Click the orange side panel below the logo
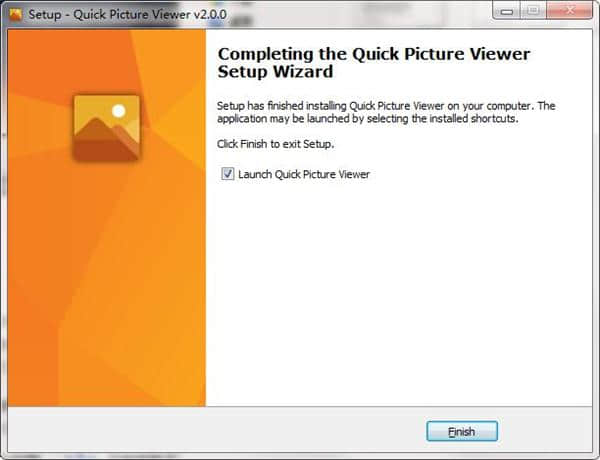 tap(106, 283)
